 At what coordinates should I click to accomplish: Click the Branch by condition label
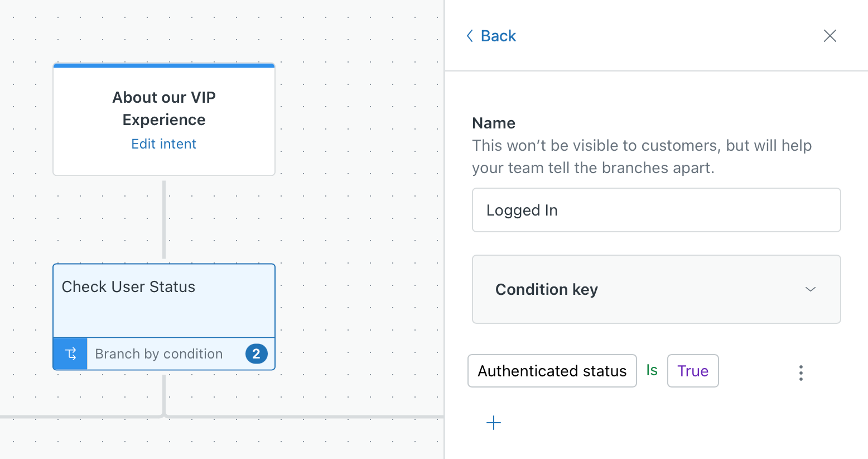[159, 354]
